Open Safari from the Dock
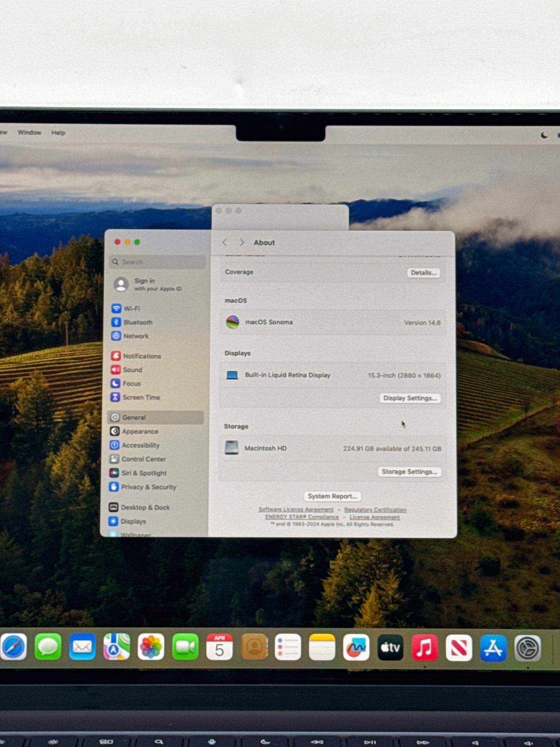 click(14, 647)
